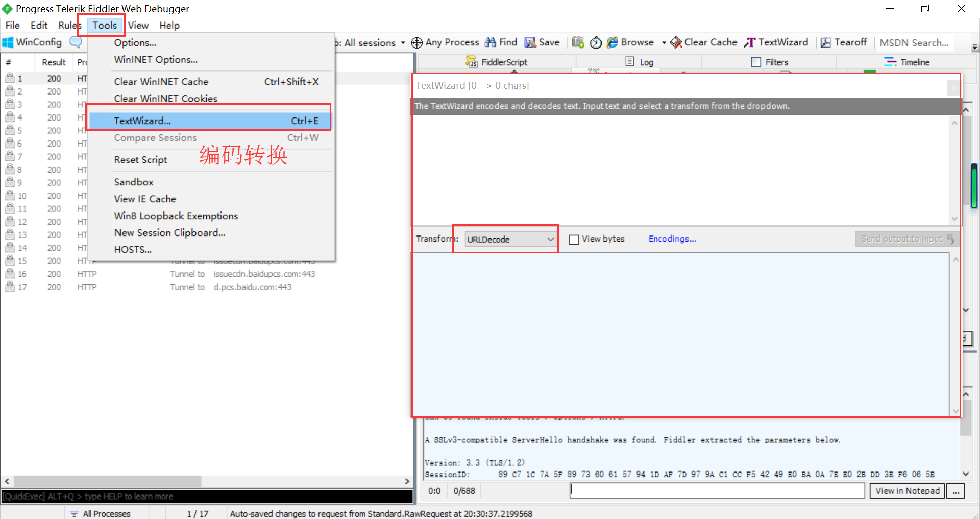Select View IE Cache menu item
This screenshot has height=519, width=980.
pyautogui.click(x=211, y=199)
